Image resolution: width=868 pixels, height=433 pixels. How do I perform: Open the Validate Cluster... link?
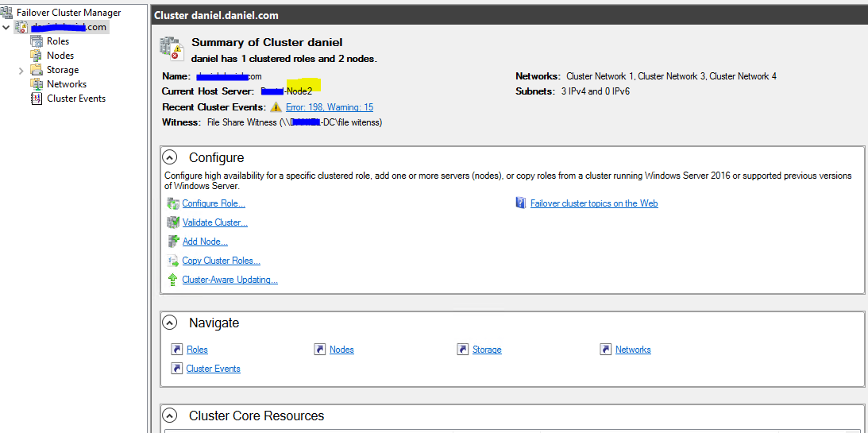click(x=214, y=222)
